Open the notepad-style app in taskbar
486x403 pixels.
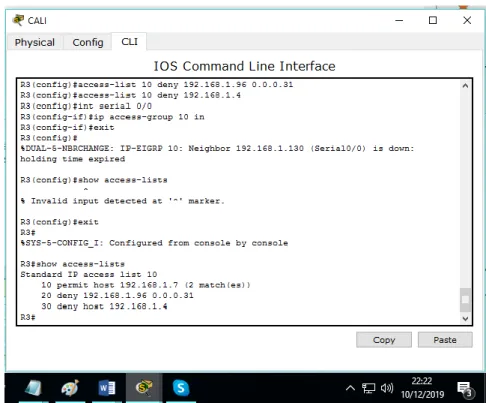[33, 388]
